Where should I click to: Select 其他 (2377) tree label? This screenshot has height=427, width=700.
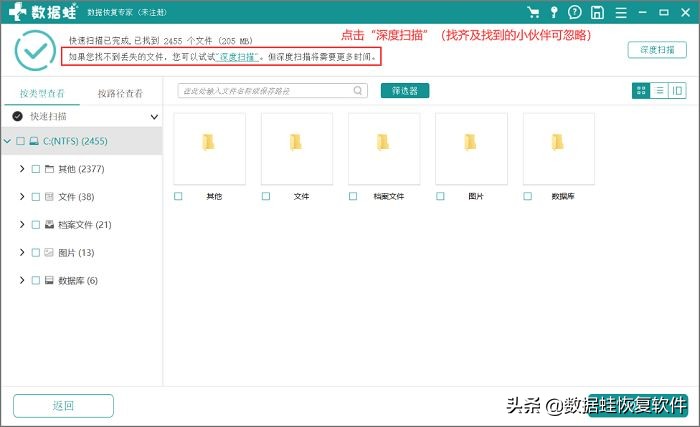tap(81, 169)
